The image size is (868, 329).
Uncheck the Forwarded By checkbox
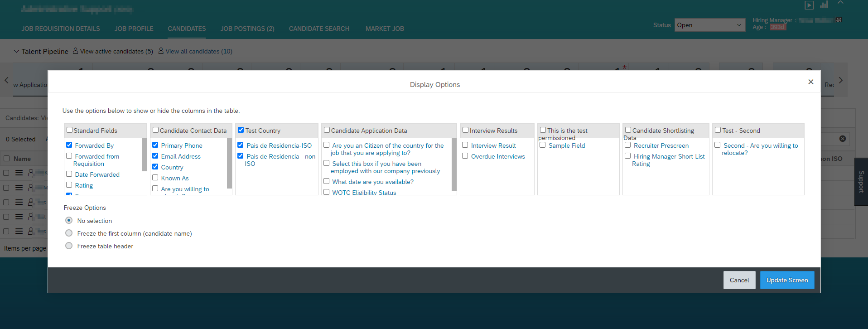tap(69, 145)
